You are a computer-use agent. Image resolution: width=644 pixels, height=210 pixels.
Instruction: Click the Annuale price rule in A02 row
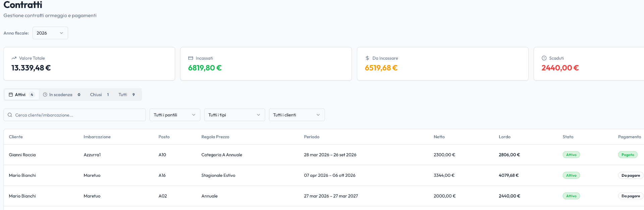pyautogui.click(x=209, y=196)
